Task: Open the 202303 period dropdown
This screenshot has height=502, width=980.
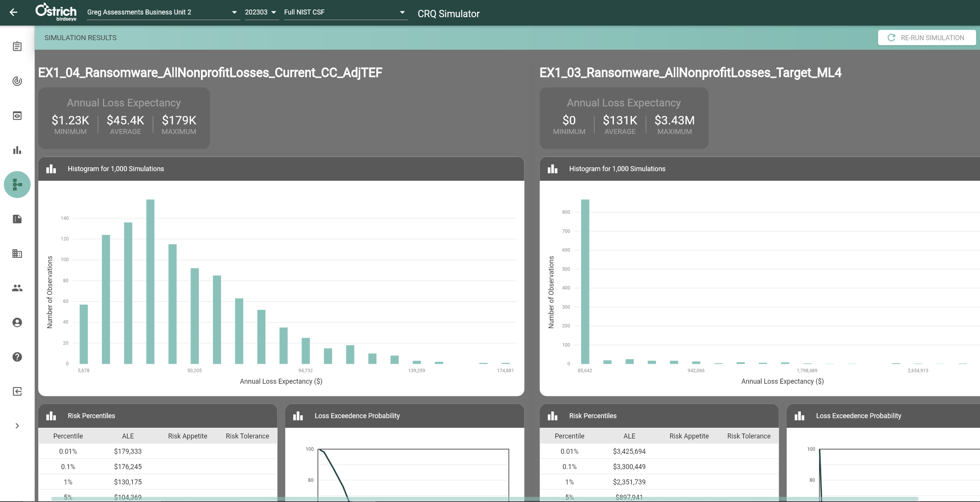Action: (x=261, y=13)
